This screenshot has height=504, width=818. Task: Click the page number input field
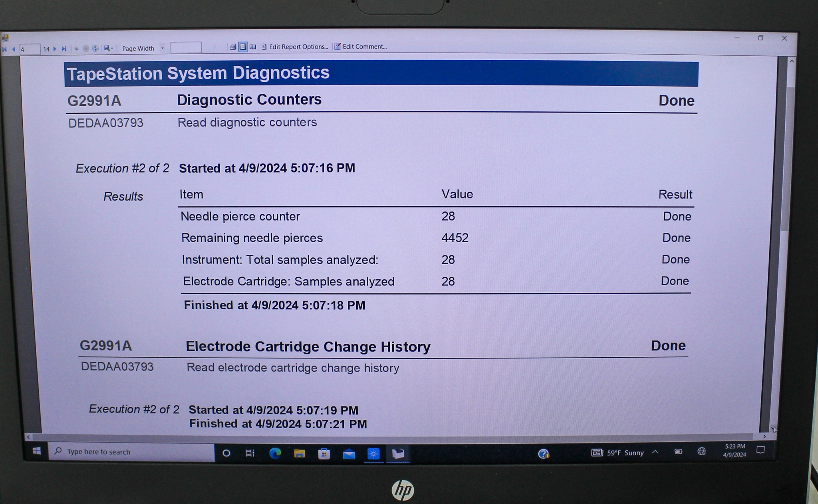[30, 49]
